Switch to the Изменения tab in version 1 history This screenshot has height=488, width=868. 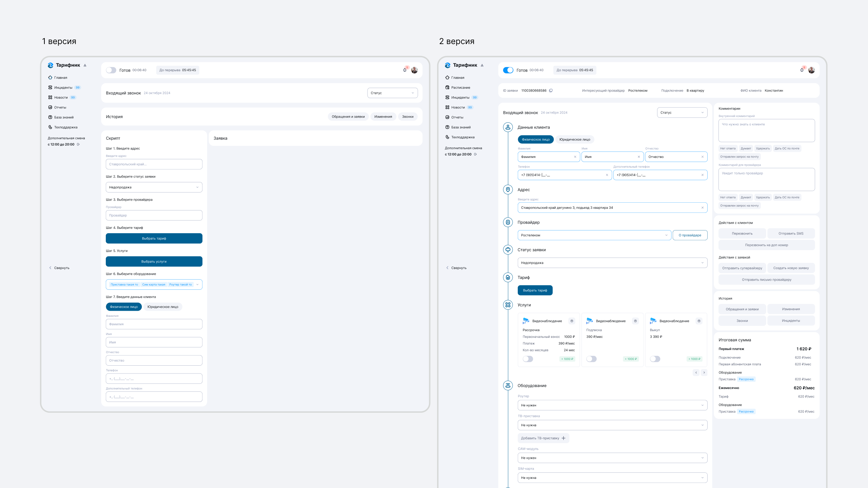(383, 117)
